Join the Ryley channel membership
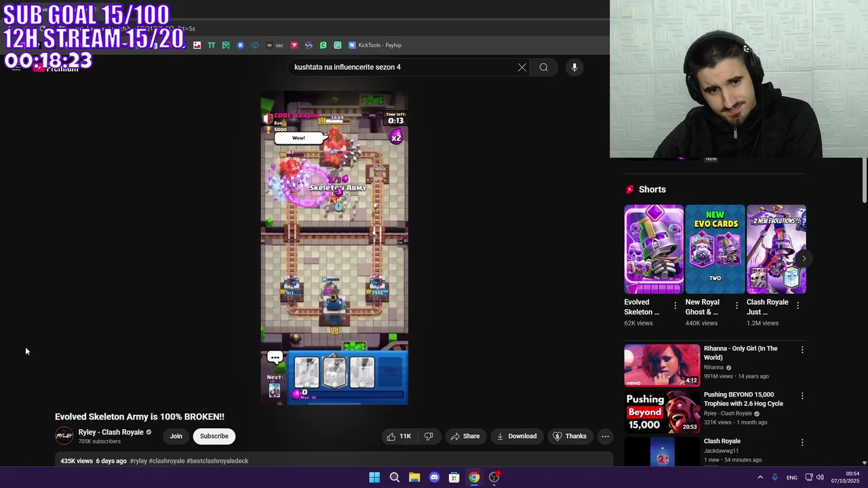 [176, 436]
